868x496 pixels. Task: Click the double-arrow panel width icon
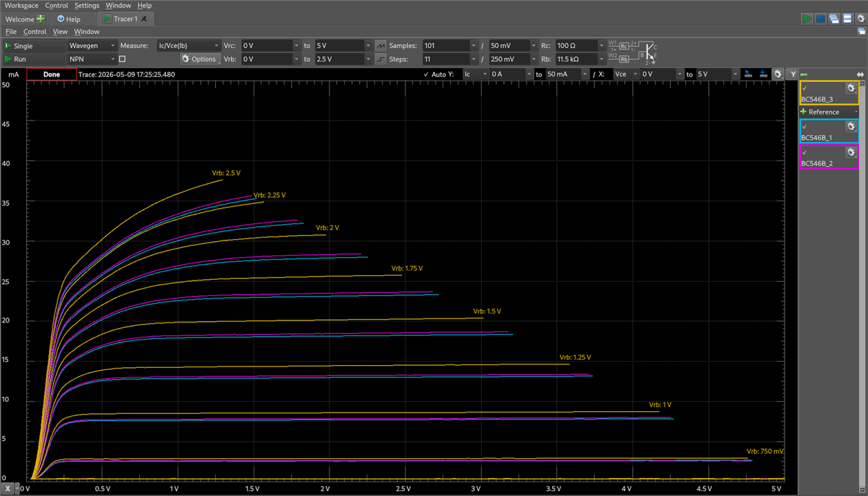click(x=860, y=74)
